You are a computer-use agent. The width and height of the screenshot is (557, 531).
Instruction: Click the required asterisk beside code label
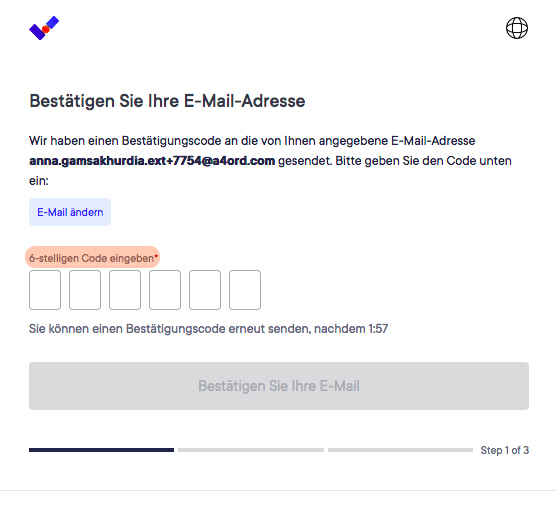[x=156, y=256]
